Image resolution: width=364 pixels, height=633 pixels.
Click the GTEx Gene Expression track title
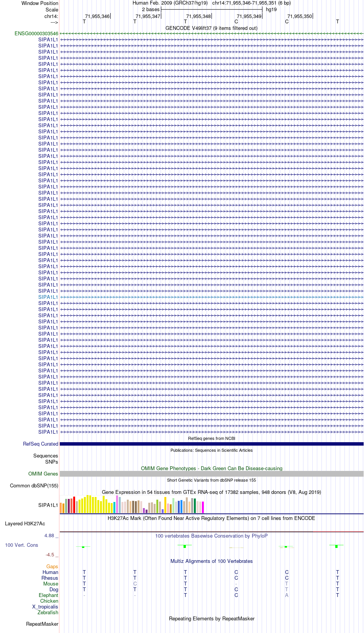pos(212,492)
